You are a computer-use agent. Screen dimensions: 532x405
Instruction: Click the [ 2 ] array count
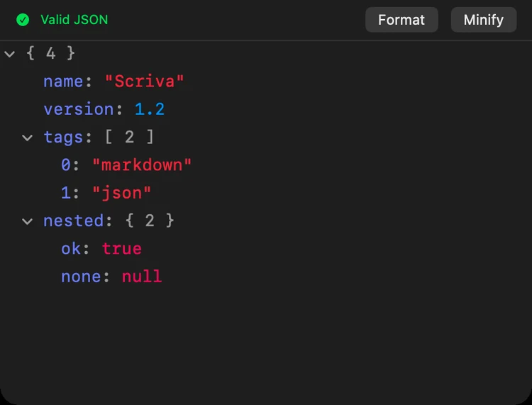point(129,137)
